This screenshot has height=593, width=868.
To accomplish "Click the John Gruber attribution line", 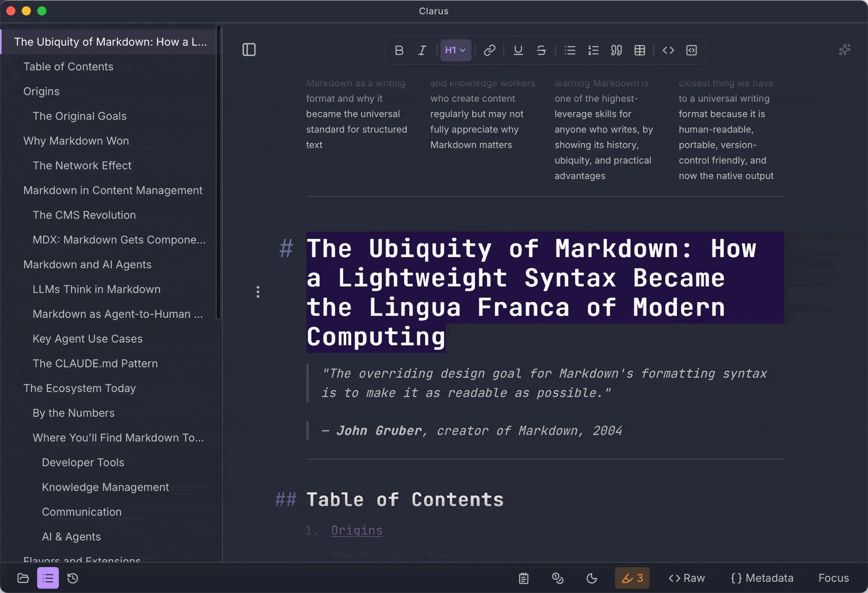I will 472,430.
